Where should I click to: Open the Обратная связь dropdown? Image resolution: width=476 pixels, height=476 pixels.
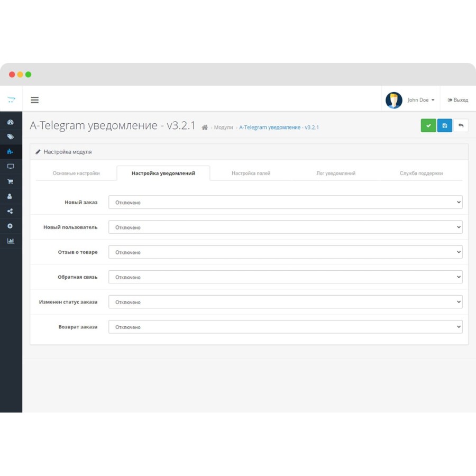[x=286, y=277]
